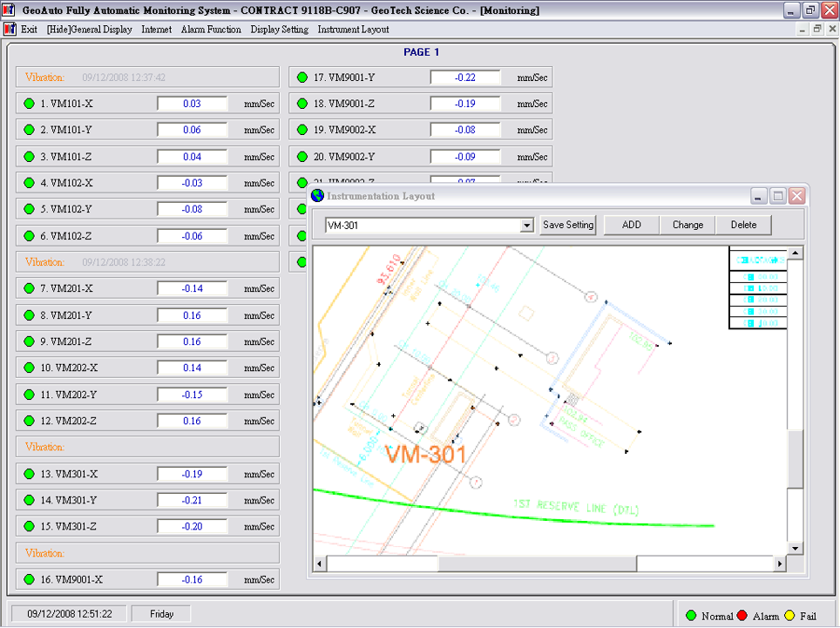Screen dimensions: 840x628
Task: Click the green status indicator for VM101-X
Action: coord(29,104)
